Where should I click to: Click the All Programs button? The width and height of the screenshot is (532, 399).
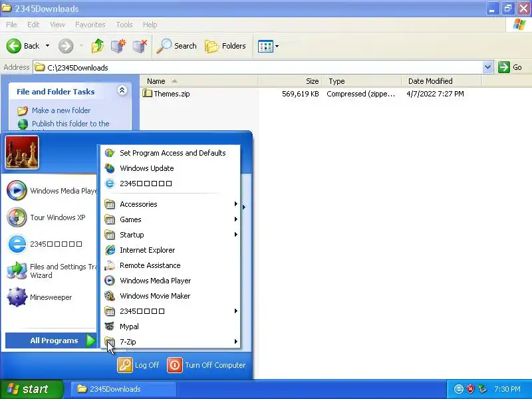tap(52, 340)
